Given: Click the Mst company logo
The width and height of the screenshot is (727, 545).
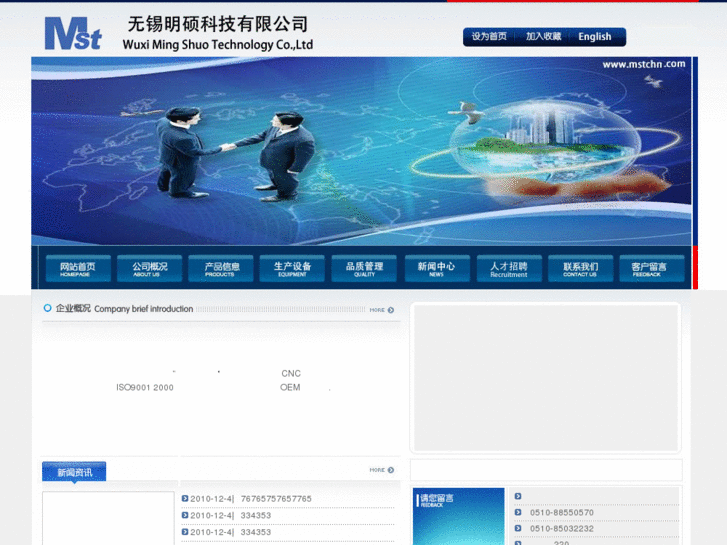Looking at the screenshot, I should (x=73, y=33).
